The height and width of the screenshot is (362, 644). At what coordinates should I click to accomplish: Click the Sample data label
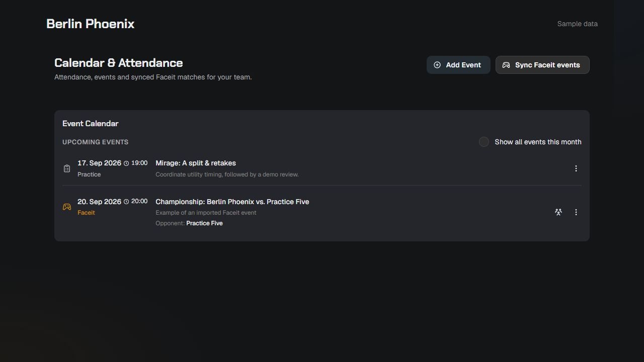click(578, 24)
